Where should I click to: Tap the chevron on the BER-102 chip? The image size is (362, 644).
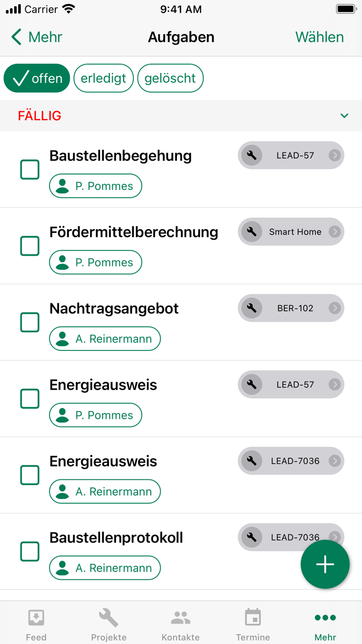tap(334, 308)
